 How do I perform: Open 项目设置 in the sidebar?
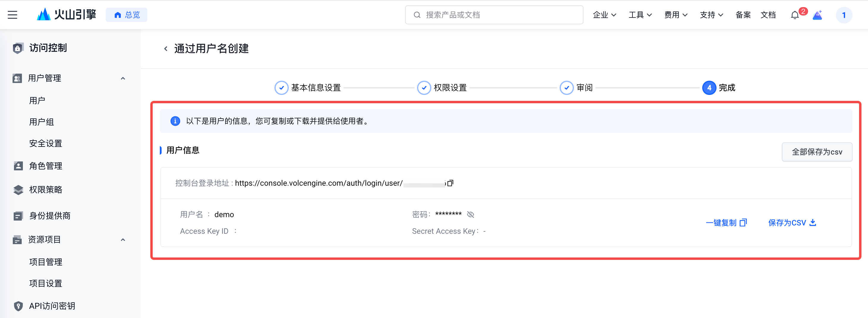[x=46, y=283]
